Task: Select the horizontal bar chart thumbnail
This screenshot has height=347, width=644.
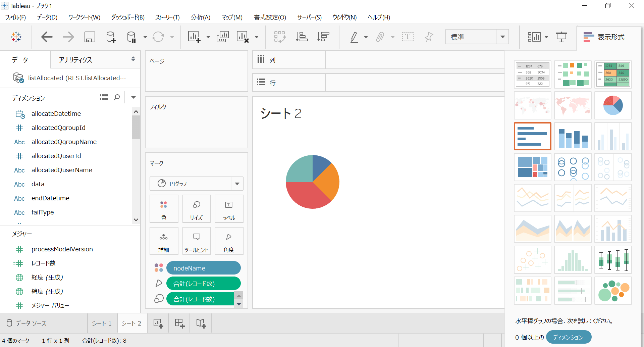Action: click(x=532, y=136)
